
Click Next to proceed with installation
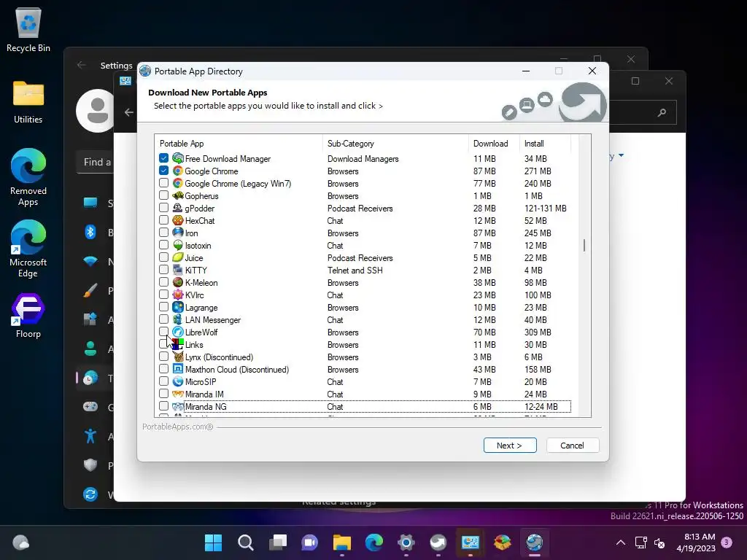510,446
